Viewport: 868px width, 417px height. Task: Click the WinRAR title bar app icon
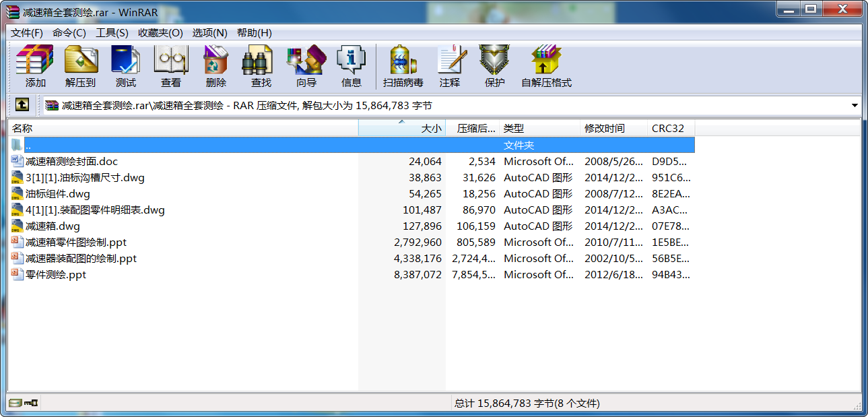13,12
